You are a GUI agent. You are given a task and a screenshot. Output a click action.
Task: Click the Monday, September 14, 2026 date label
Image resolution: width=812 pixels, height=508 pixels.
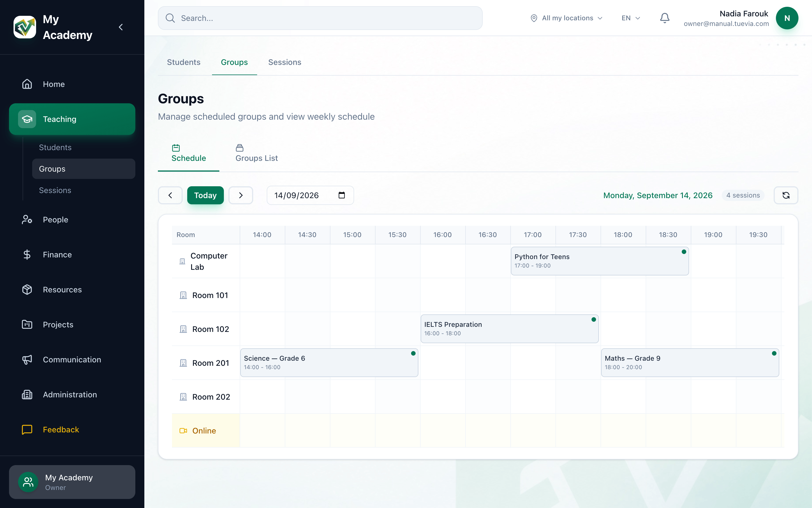click(658, 195)
